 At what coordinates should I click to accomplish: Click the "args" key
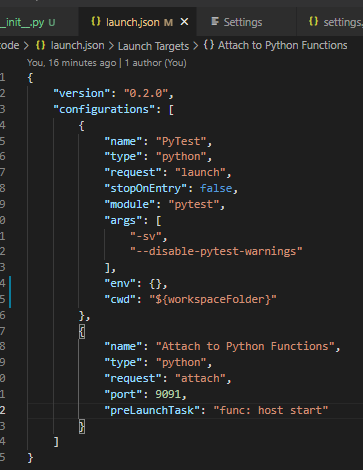pyautogui.click(x=123, y=220)
